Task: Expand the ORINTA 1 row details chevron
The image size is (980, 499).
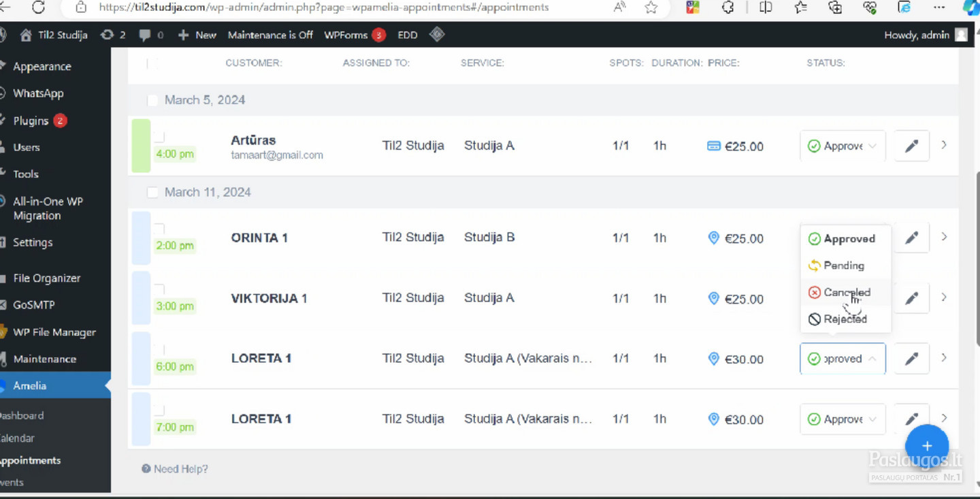Action: coord(944,237)
